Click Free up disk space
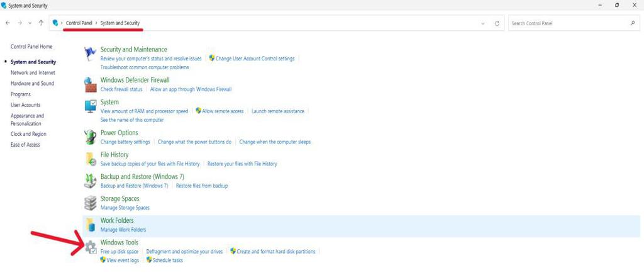 (x=119, y=252)
